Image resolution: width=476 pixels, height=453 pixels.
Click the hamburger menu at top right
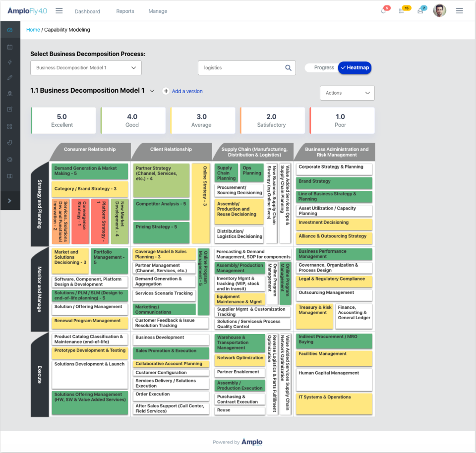[459, 10]
